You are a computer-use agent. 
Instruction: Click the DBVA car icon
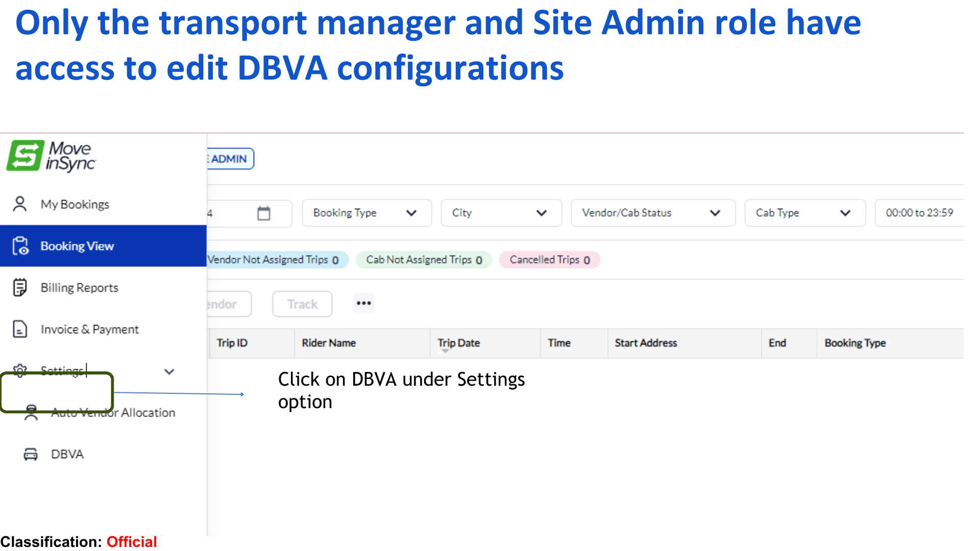point(31,454)
